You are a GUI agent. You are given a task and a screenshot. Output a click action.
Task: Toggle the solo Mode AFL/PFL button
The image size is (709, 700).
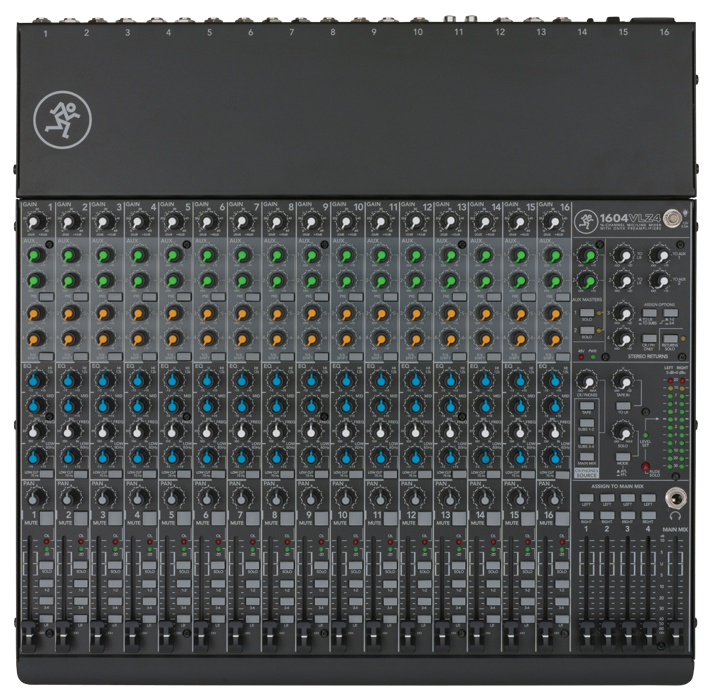[623, 455]
